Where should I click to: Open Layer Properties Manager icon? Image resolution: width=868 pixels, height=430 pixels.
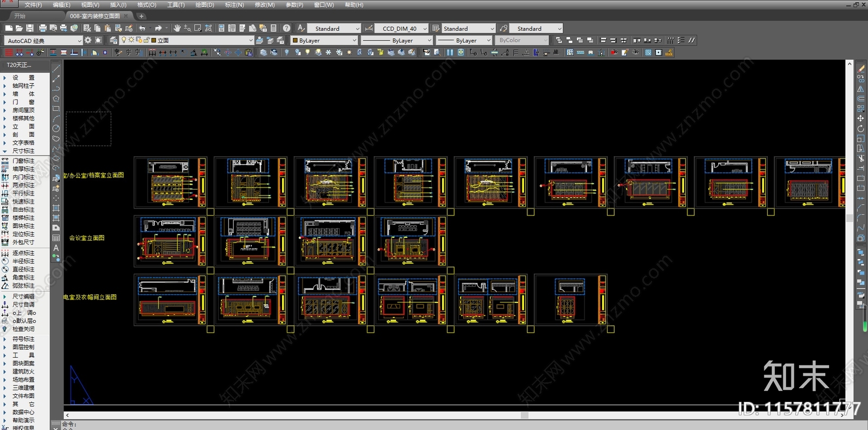[113, 40]
